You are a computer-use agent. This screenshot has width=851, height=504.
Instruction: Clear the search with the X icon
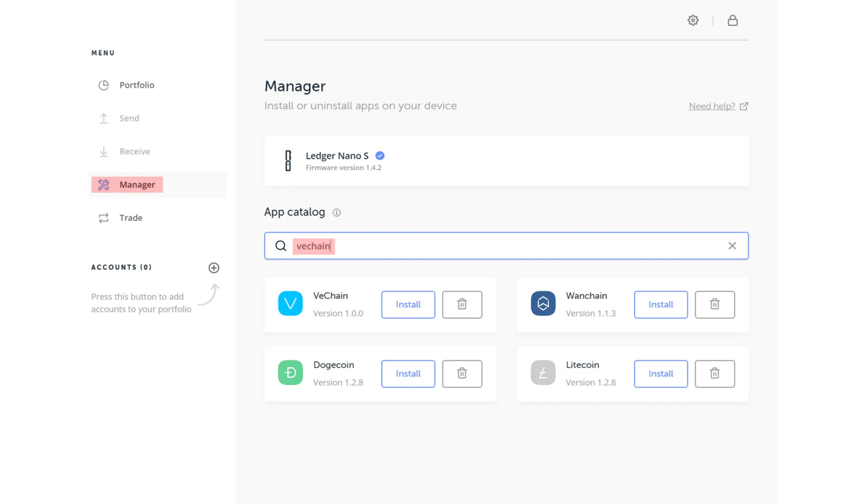[732, 246]
